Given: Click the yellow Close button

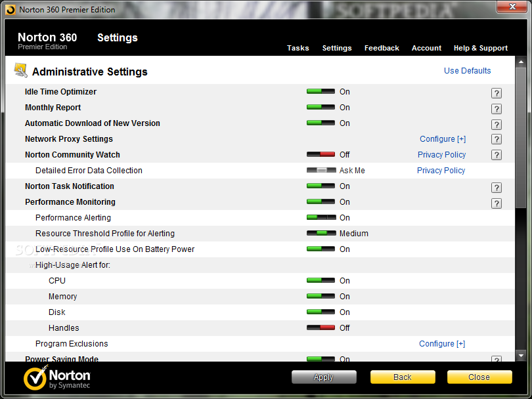Looking at the screenshot, I should (479, 377).
